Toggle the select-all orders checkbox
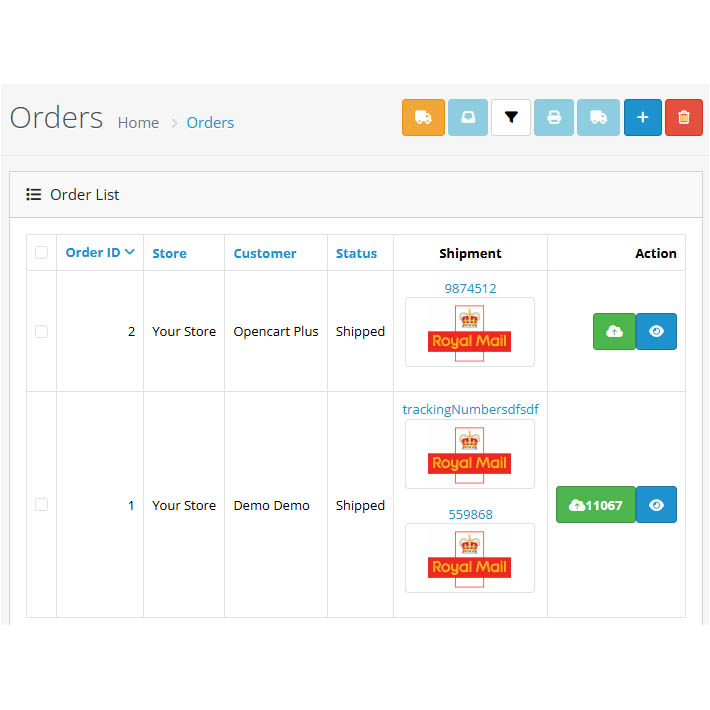Screen dimensions: 710x710 coord(41,252)
